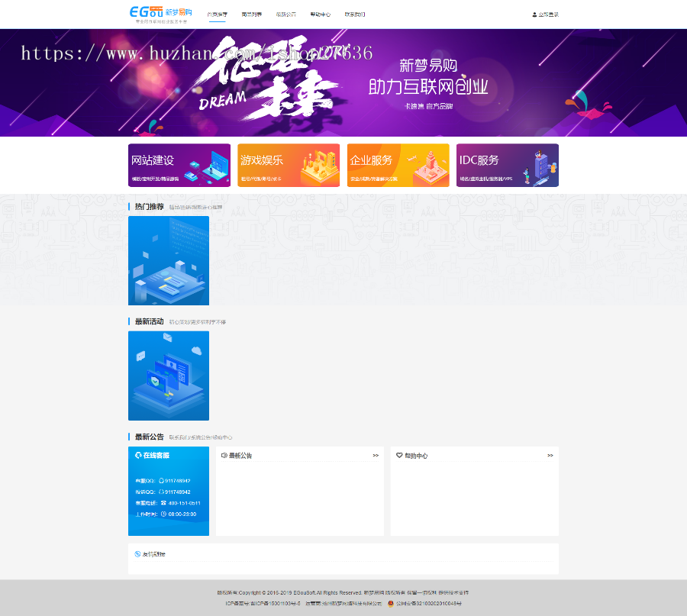Expand 帮助中心 with the >> arrow
Image resolution: width=687 pixels, height=616 pixels.
(x=550, y=456)
